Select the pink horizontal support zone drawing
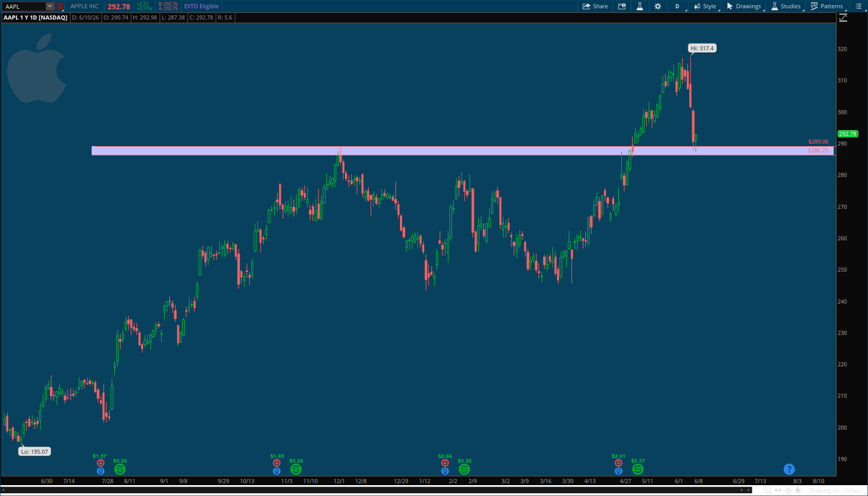The height and width of the screenshot is (496, 868). point(463,150)
